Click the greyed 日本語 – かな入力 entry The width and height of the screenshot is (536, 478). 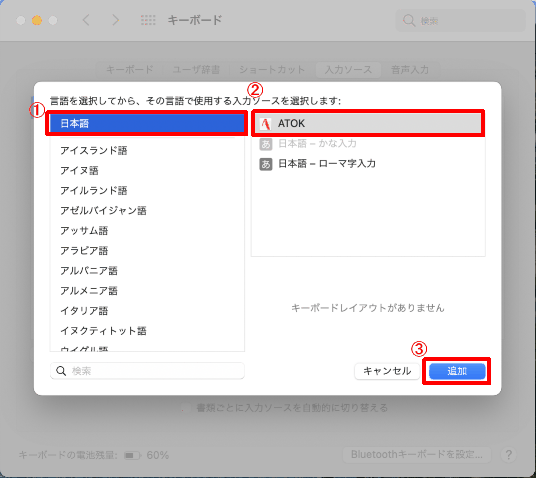tap(368, 144)
